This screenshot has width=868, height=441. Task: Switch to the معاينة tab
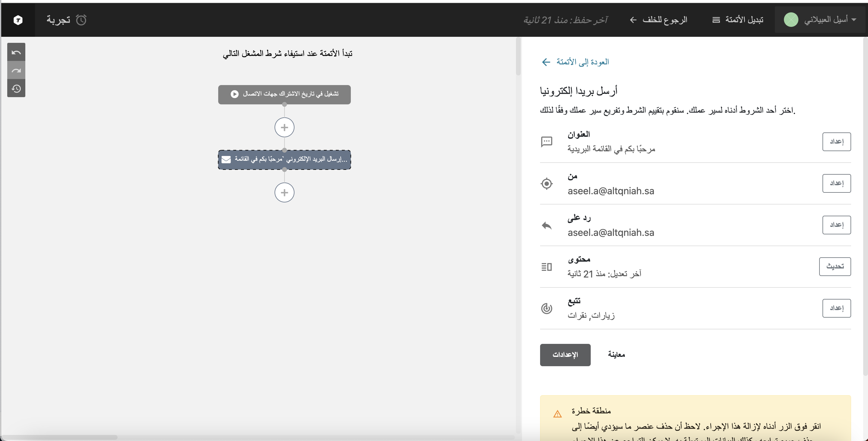click(x=616, y=355)
